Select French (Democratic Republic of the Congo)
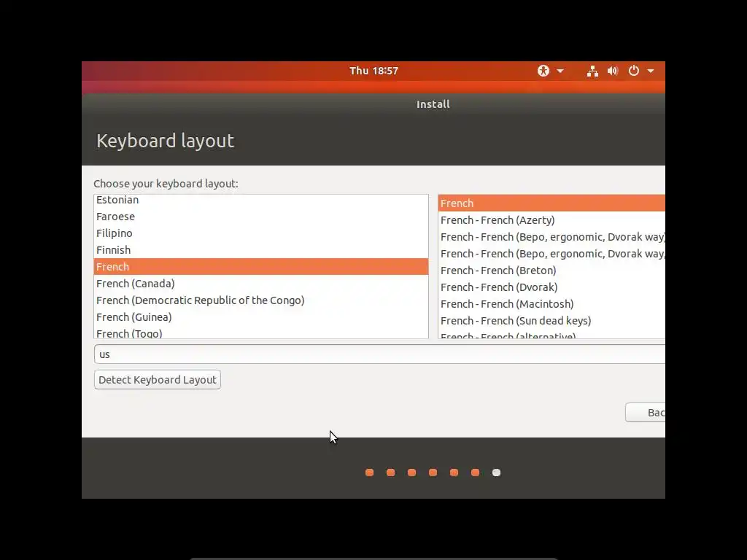Viewport: 747px width, 560px height. (261, 300)
